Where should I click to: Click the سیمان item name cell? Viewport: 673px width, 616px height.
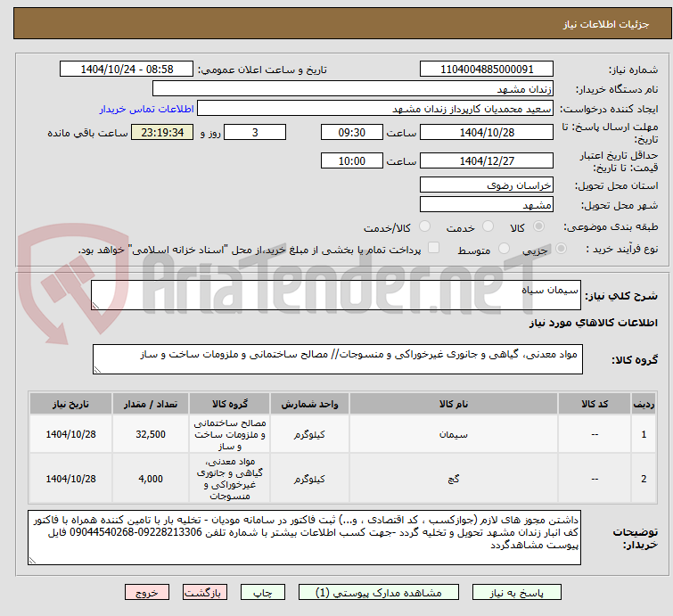coord(454,434)
